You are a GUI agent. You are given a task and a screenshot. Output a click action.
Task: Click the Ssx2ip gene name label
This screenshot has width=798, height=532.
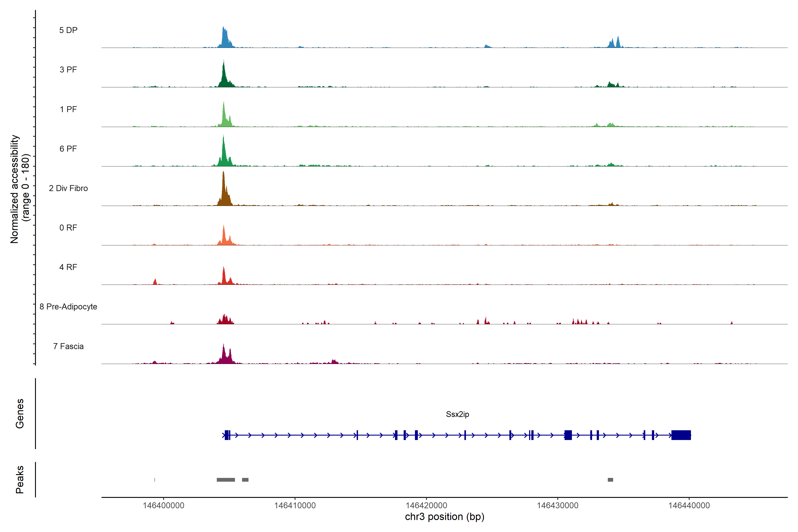point(457,414)
